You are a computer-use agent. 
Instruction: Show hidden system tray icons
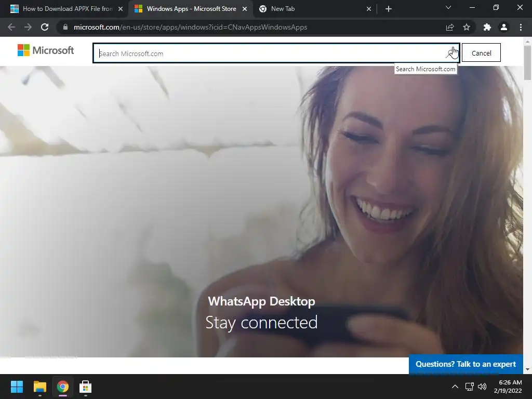tap(455, 387)
